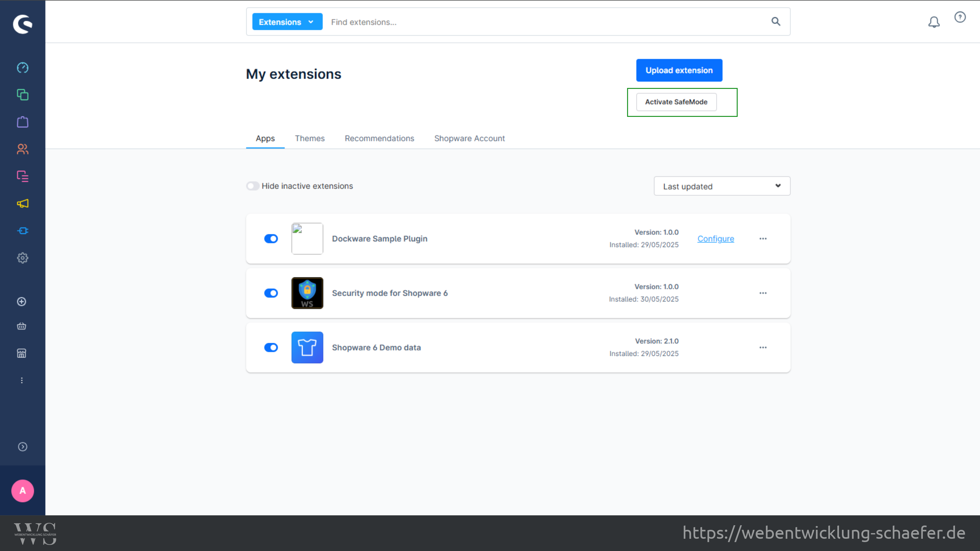Deactivate Security mode for Shopware 6 toggle
Viewport: 980px width, 551px height.
point(271,293)
